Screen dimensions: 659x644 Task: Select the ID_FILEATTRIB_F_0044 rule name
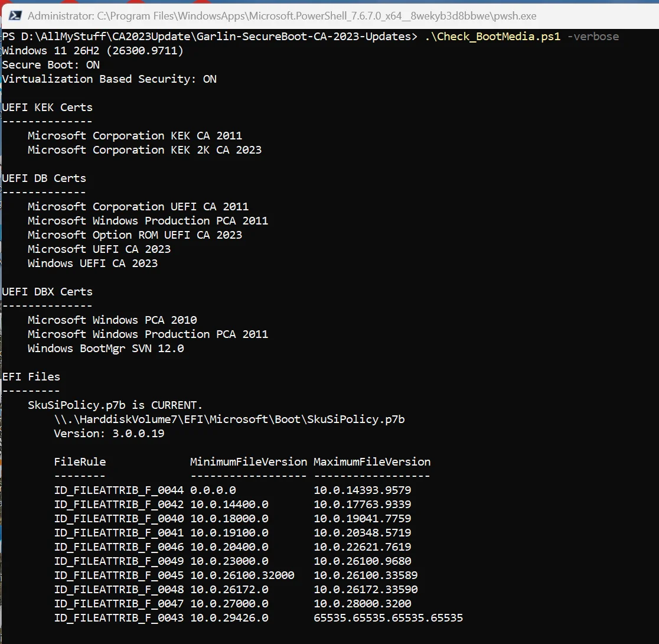coord(119,490)
